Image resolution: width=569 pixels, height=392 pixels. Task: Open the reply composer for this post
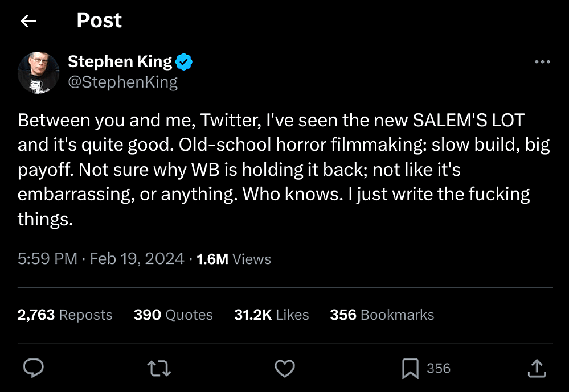click(x=34, y=368)
